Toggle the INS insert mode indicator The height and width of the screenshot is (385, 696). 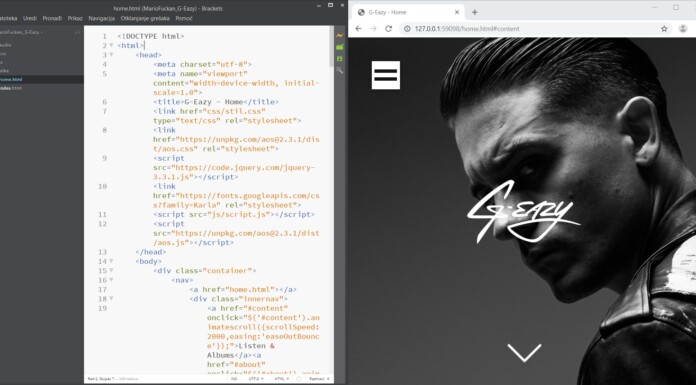point(234,379)
